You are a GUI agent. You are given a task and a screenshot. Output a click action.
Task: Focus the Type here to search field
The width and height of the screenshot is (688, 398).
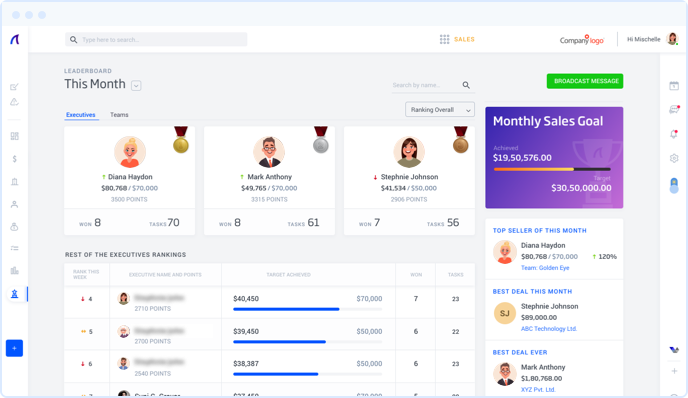coord(156,39)
